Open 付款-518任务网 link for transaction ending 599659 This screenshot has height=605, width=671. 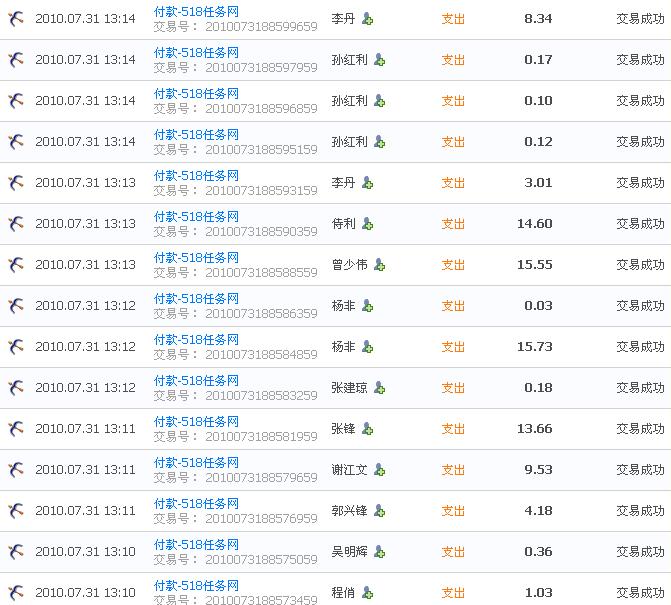click(x=196, y=11)
